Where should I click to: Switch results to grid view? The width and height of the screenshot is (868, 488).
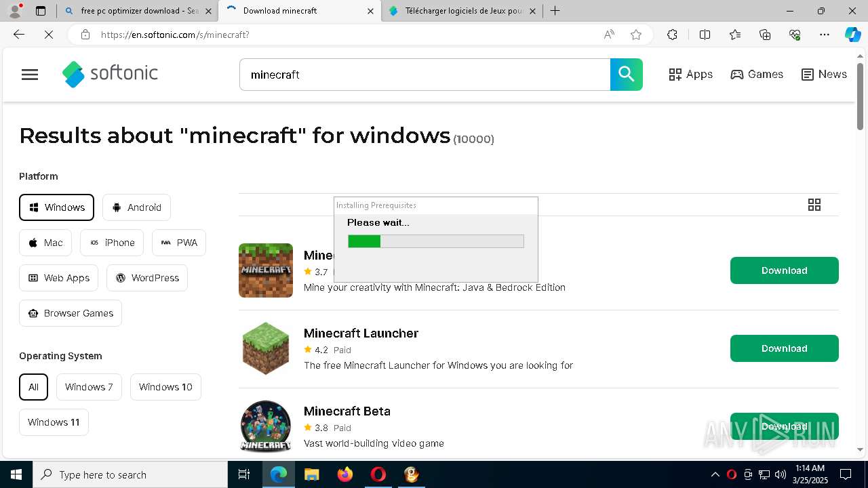(x=814, y=205)
